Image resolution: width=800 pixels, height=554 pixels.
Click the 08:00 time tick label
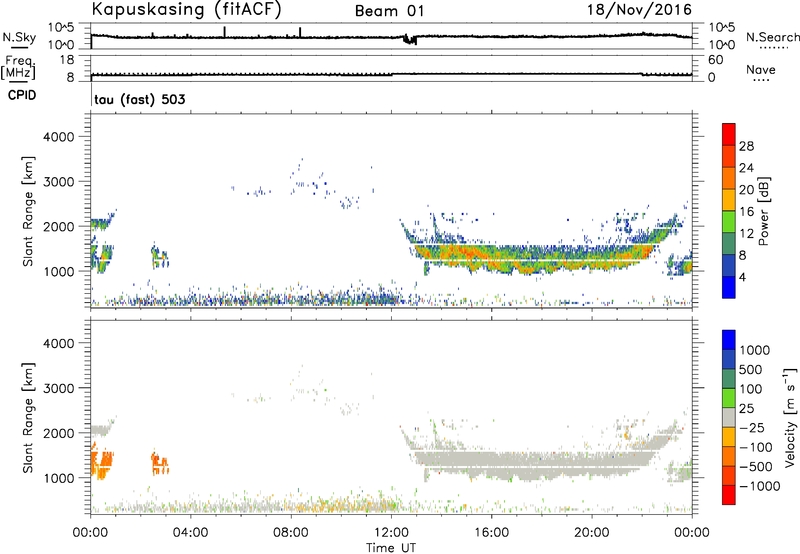point(291,533)
